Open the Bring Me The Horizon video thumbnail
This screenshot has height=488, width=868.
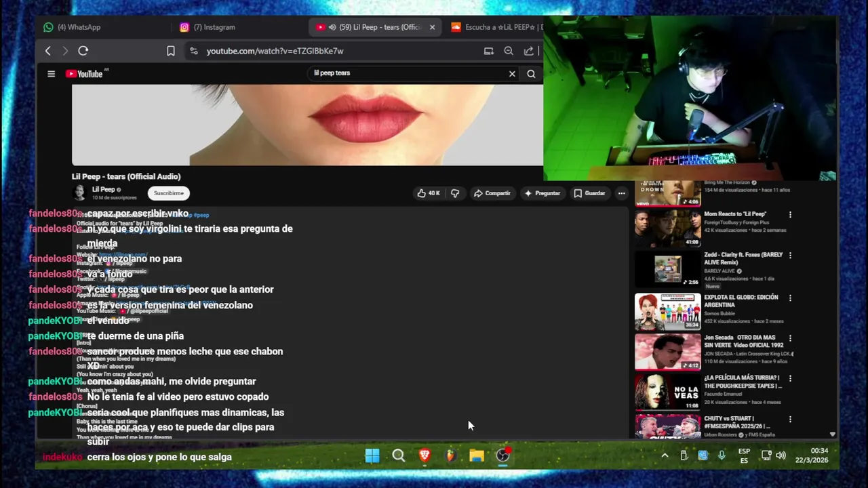(x=667, y=194)
